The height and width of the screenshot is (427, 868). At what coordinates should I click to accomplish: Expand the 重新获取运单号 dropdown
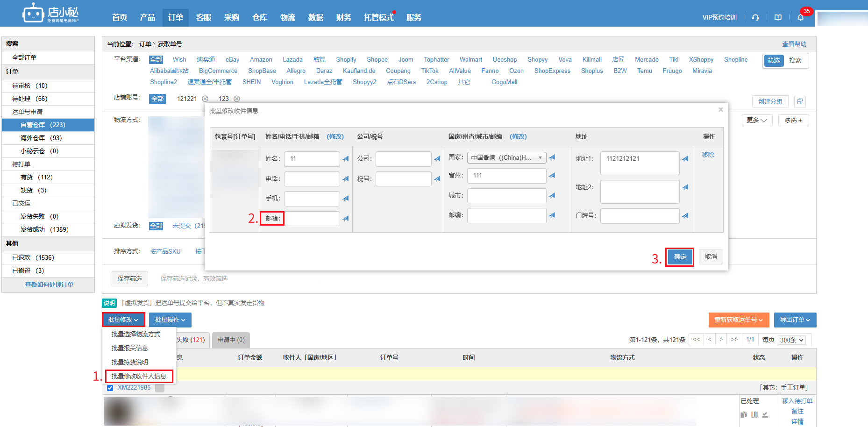pyautogui.click(x=739, y=320)
